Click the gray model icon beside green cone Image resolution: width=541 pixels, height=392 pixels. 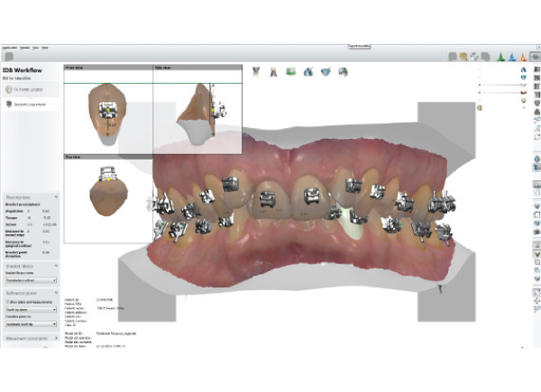[485, 57]
